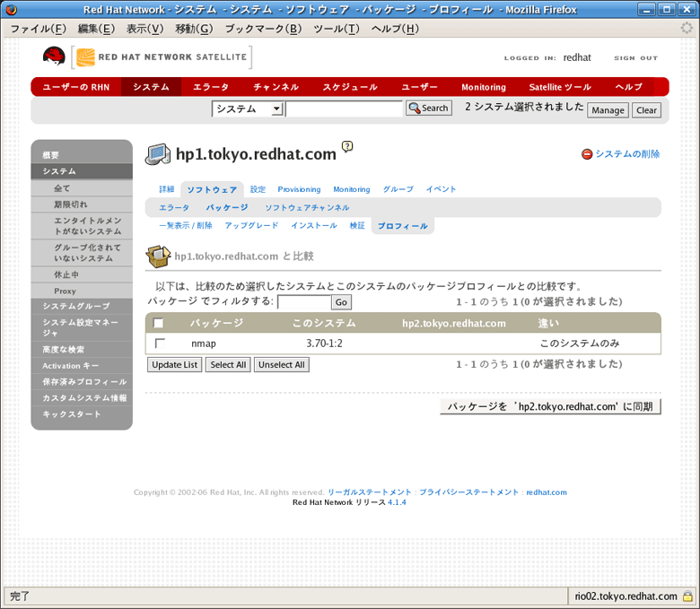Click the Update List button
This screenshot has height=609, width=700.
click(x=175, y=364)
